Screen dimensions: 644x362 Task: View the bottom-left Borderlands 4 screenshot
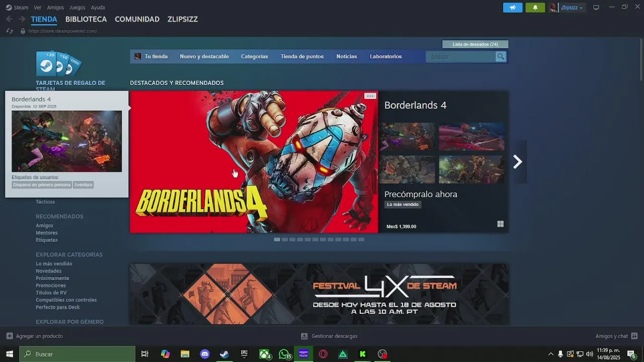tap(407, 169)
